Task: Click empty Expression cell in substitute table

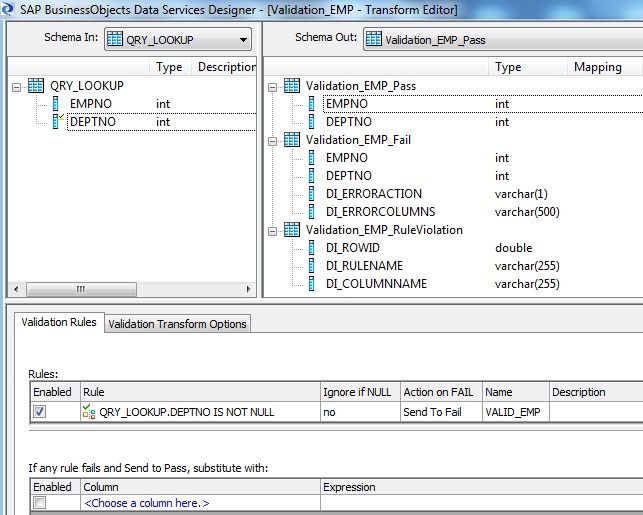Action: [481, 503]
